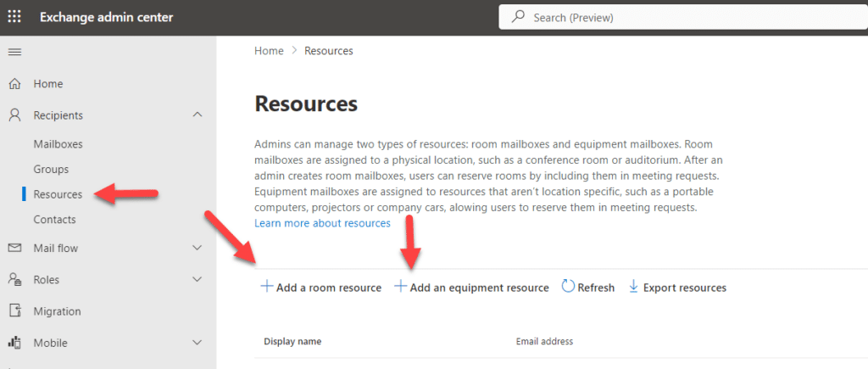Click the search magnifier icon
The height and width of the screenshot is (369, 868).
(x=518, y=17)
